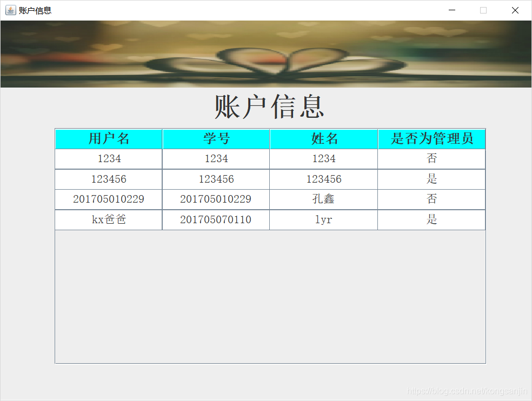Select 1234 in the 姓名 column

coord(324,159)
